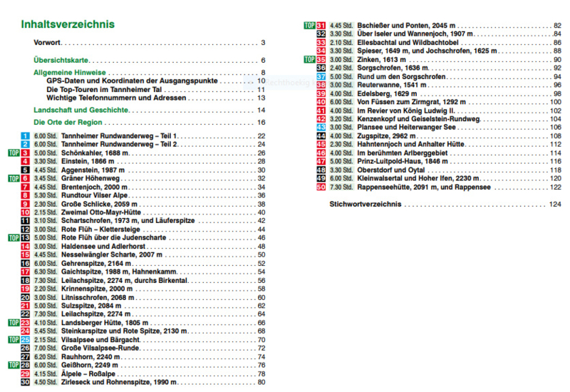Click blue tour number 37 badge
Screen dimensions: 570x392
[321, 76]
